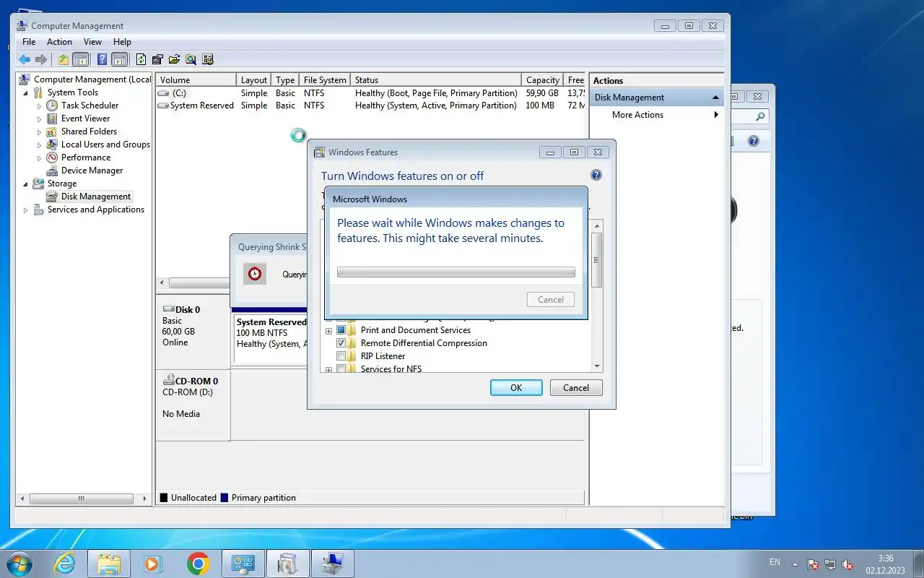
Task: Expand the Task Scheduler node
Action: (x=40, y=105)
